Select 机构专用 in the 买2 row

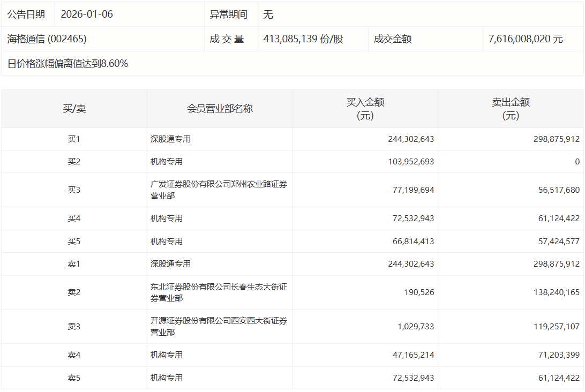(x=167, y=162)
